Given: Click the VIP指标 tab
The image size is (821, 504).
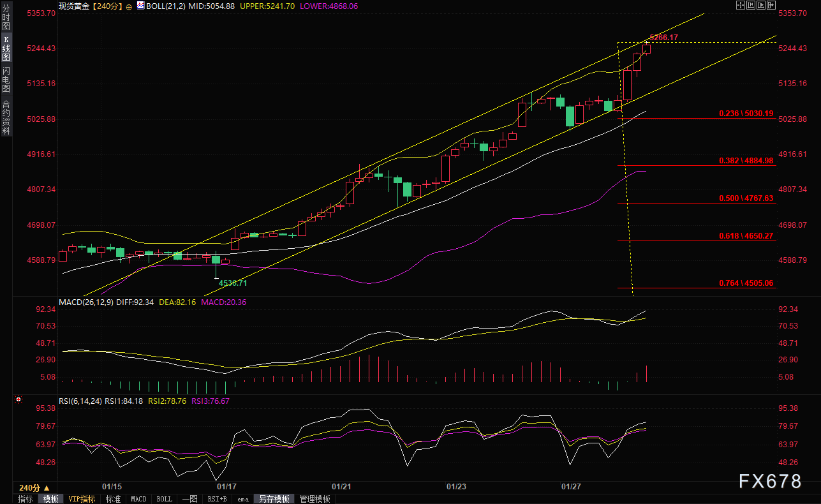Looking at the screenshot, I should tap(82, 499).
